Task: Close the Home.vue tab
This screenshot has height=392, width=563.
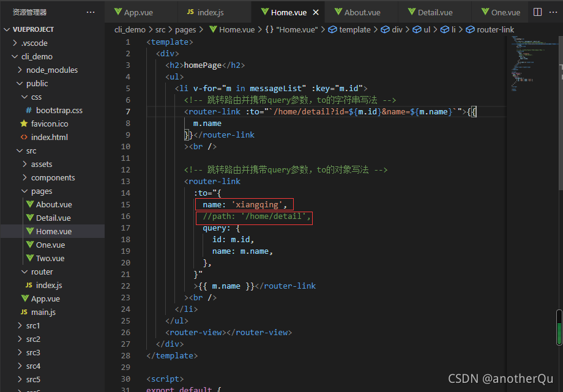Action: 316,13
